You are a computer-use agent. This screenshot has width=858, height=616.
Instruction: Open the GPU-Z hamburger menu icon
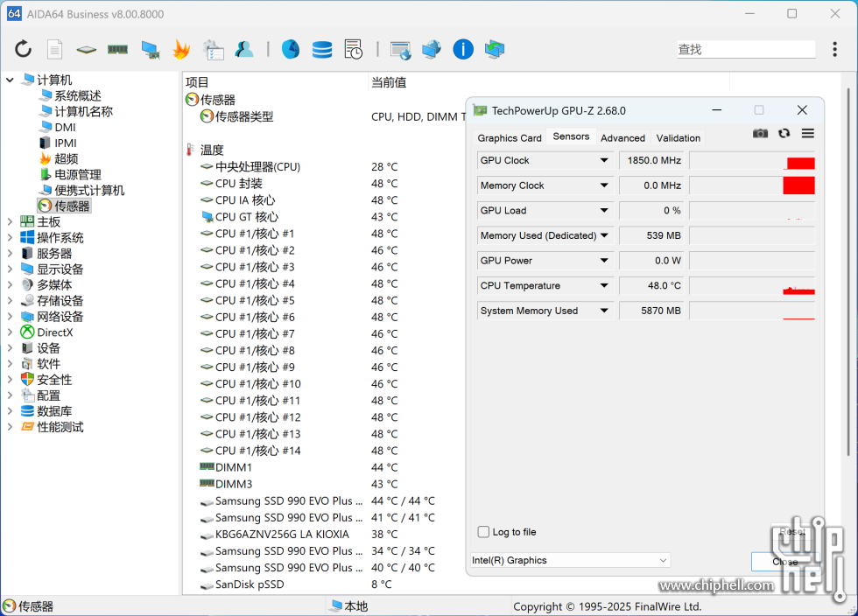(x=807, y=133)
